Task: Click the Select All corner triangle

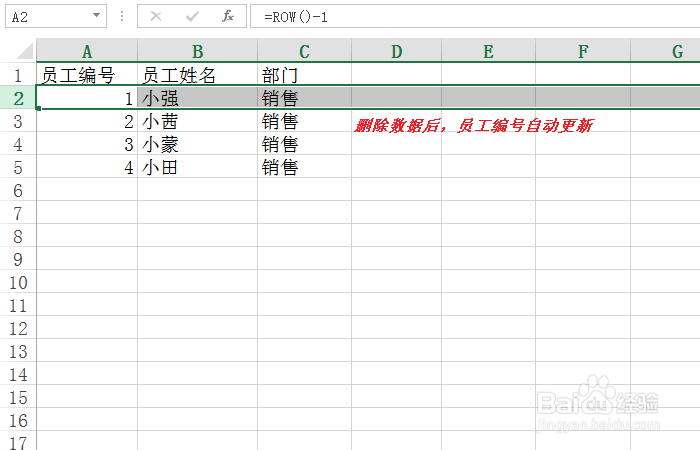Action: [x=25, y=51]
